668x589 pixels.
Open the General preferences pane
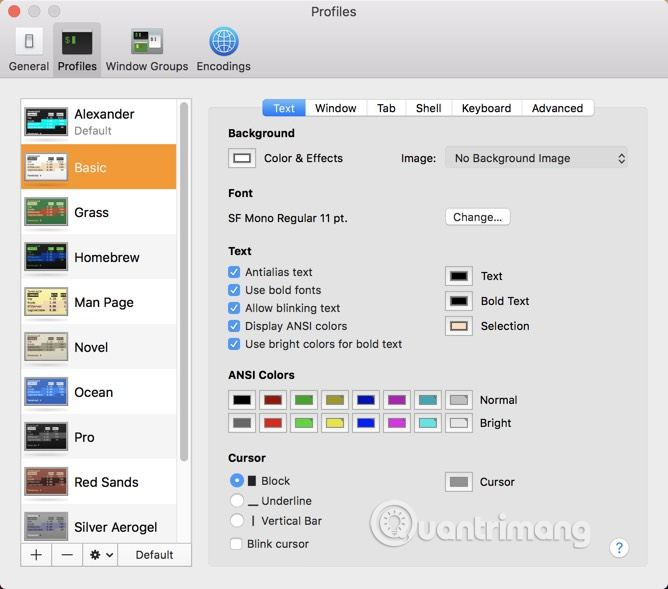[29, 50]
